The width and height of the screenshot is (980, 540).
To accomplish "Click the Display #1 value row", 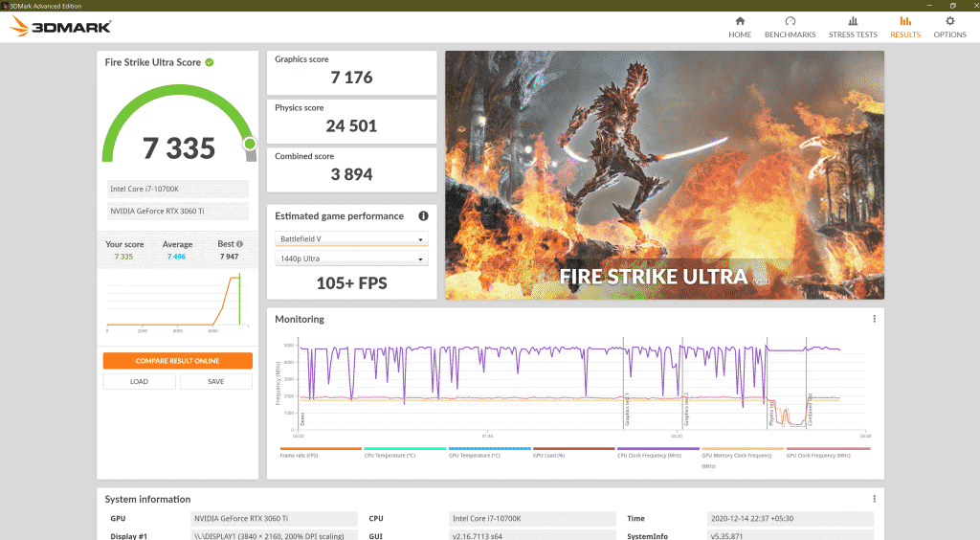I will [x=274, y=535].
